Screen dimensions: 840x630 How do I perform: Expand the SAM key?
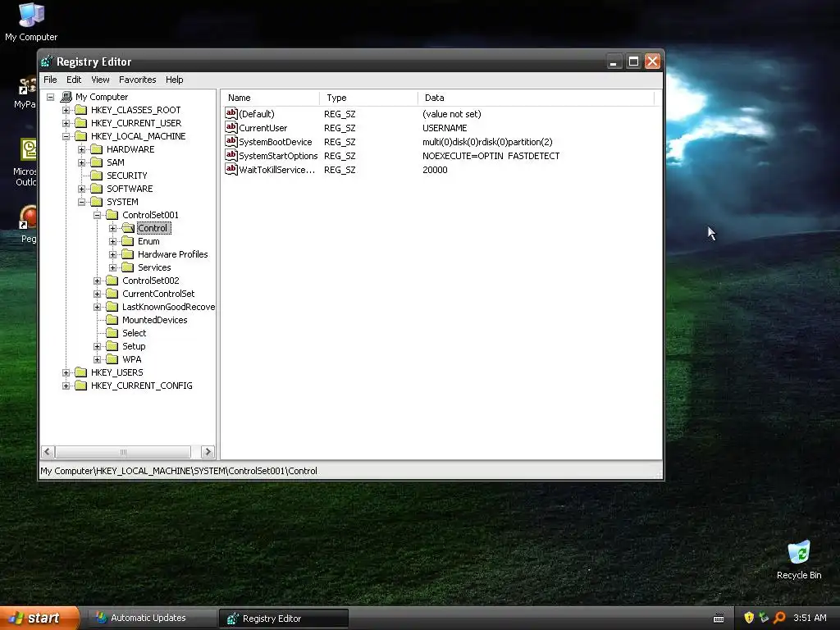click(81, 162)
